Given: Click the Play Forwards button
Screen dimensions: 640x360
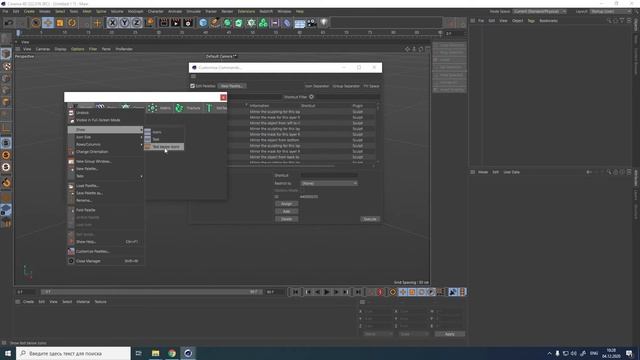Looking at the screenshot, I should [x=327, y=292].
